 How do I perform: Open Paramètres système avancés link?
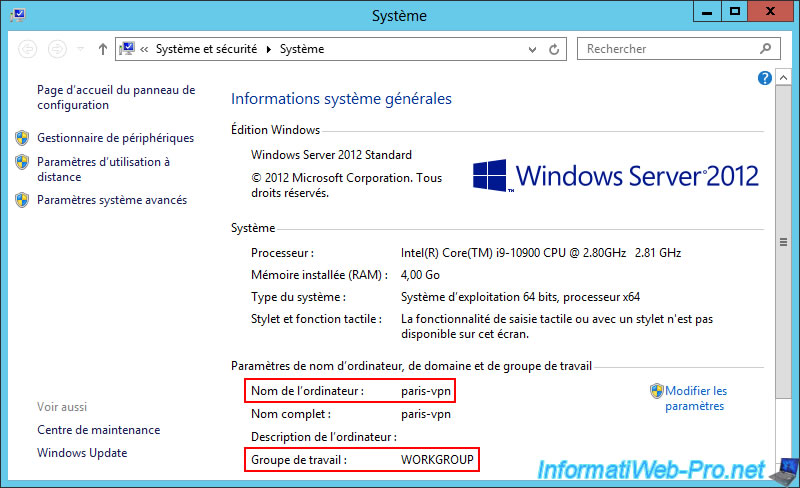pyautogui.click(x=111, y=200)
